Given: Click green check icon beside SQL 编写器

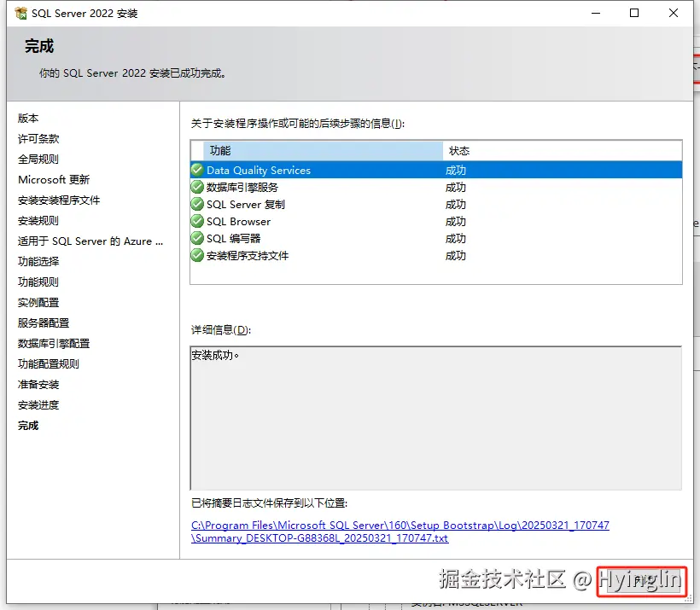Looking at the screenshot, I should [x=197, y=238].
